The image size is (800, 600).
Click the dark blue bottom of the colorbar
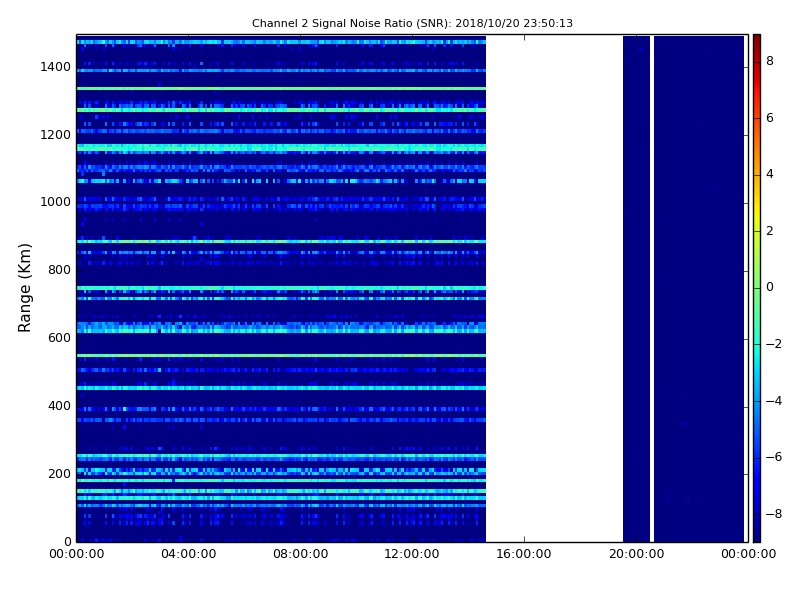pyautogui.click(x=757, y=531)
